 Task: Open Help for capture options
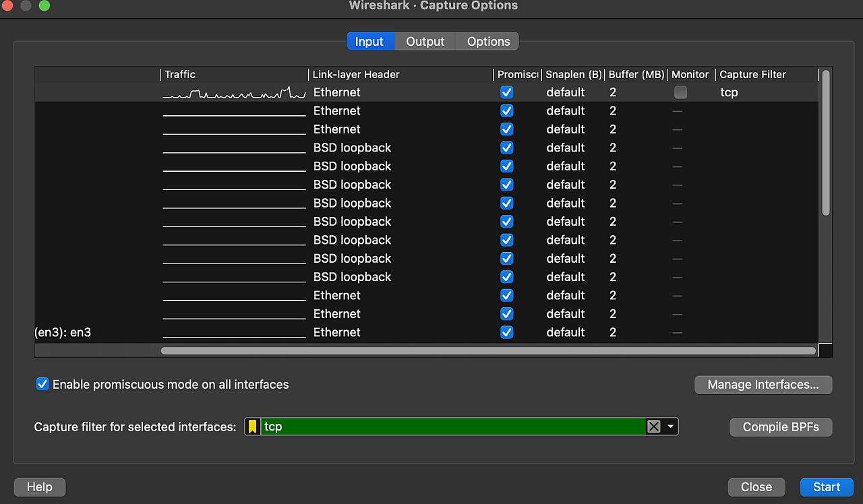[x=40, y=487]
